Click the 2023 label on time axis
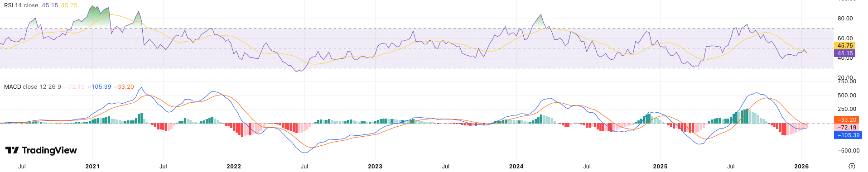Image resolution: width=868 pixels, height=172 pixels. pos(375,166)
